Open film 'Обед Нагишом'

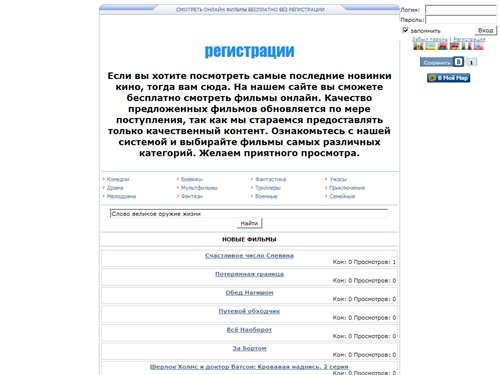pyautogui.click(x=249, y=293)
